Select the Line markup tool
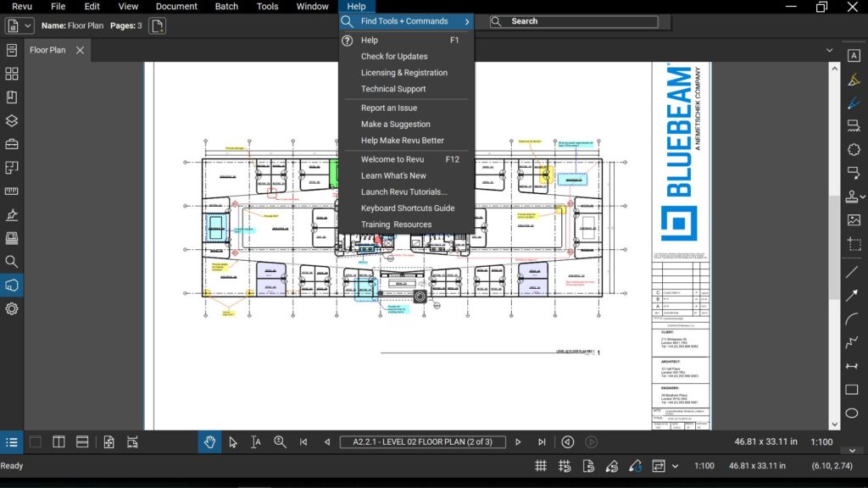 (x=853, y=272)
